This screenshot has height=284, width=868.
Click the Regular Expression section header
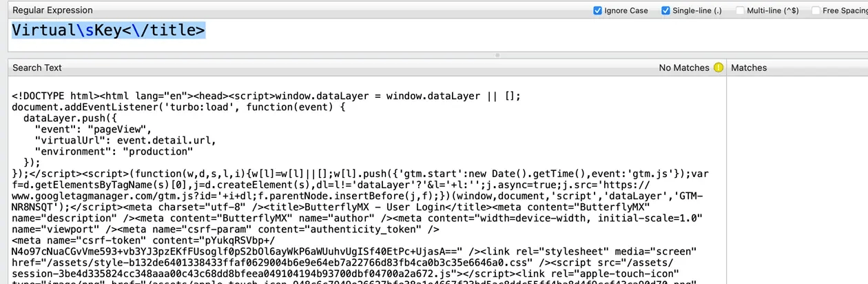tap(53, 10)
